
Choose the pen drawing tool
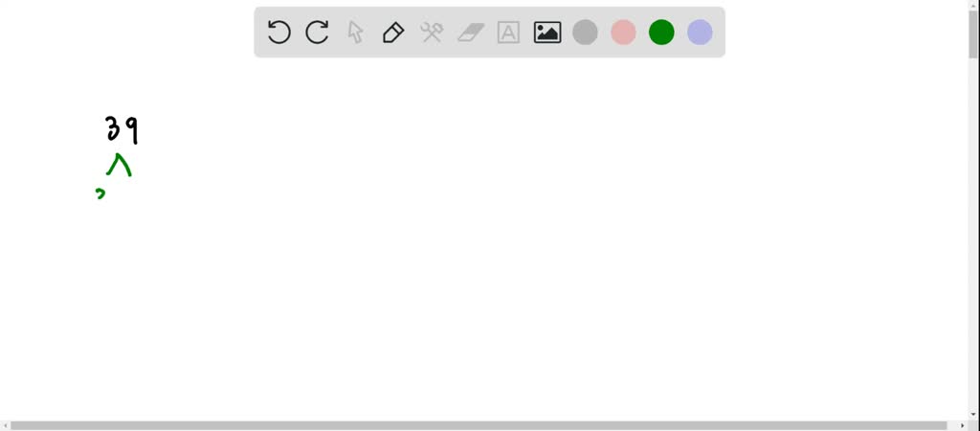click(393, 32)
